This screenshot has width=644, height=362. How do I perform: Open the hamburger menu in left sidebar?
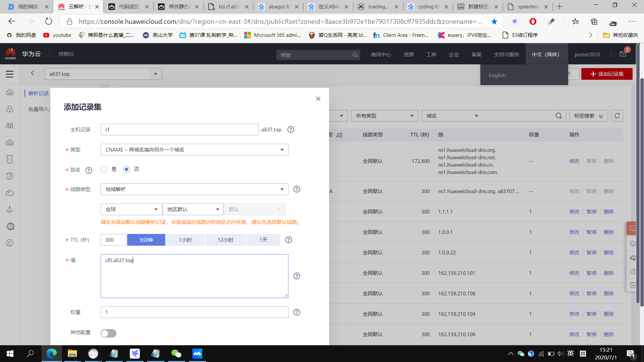pyautogui.click(x=10, y=74)
